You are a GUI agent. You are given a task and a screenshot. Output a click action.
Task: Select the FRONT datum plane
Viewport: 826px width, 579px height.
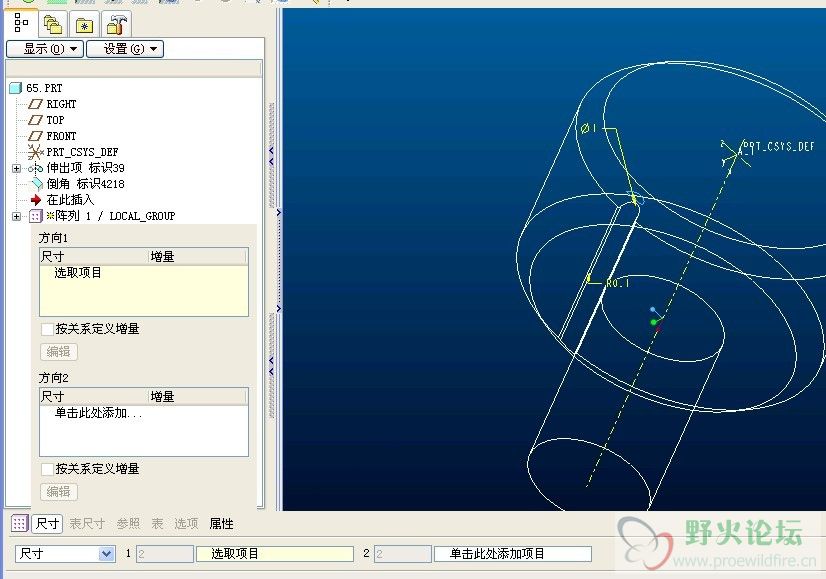61,136
